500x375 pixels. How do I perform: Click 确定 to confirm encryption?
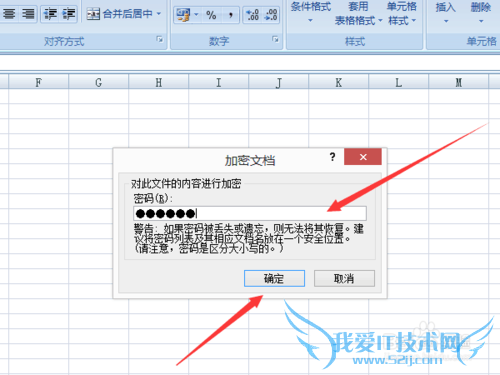274,278
